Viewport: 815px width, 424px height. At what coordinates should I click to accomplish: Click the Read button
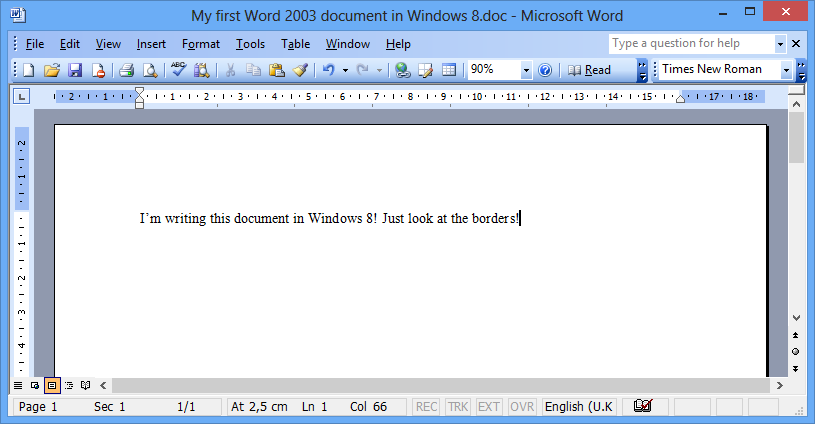pyautogui.click(x=589, y=70)
